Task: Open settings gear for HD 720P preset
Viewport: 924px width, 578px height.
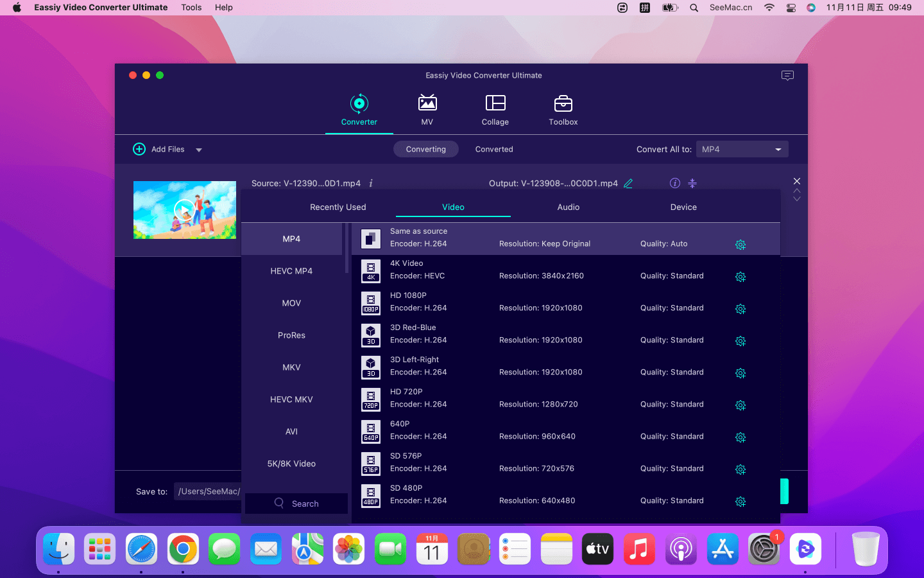Action: point(740,405)
